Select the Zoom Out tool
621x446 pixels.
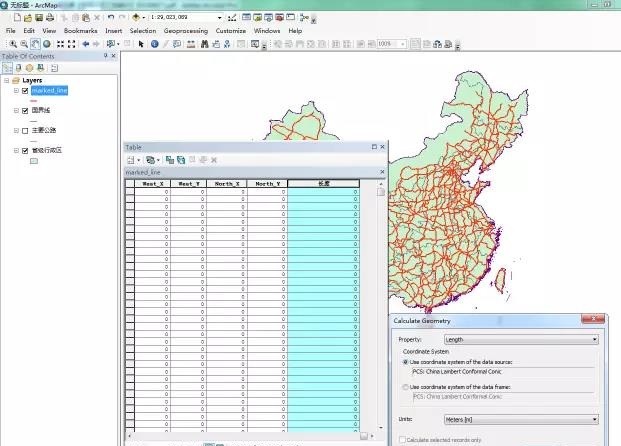(x=24, y=44)
